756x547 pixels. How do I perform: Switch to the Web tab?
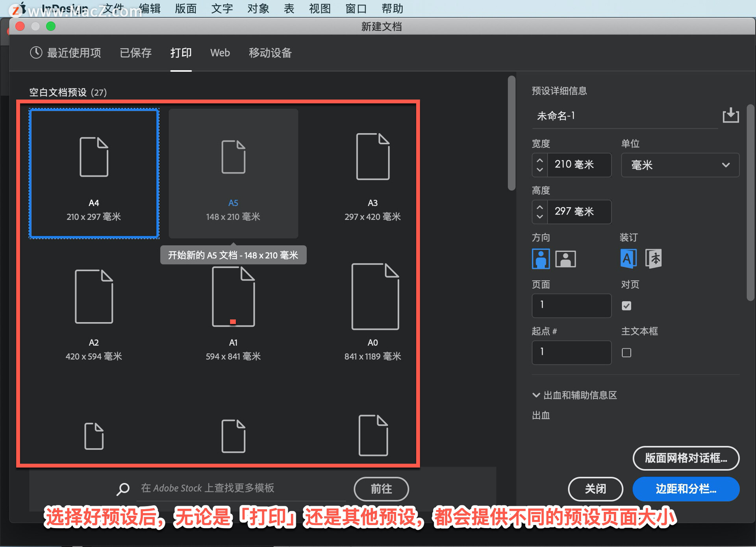click(220, 53)
